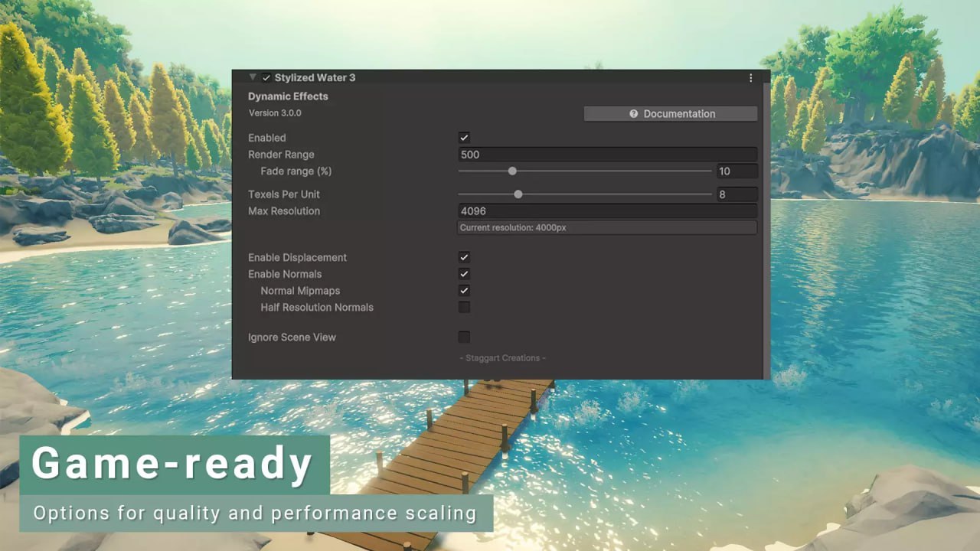This screenshot has height=551, width=980.
Task: Click the help icon on the Documentation button
Action: click(632, 113)
